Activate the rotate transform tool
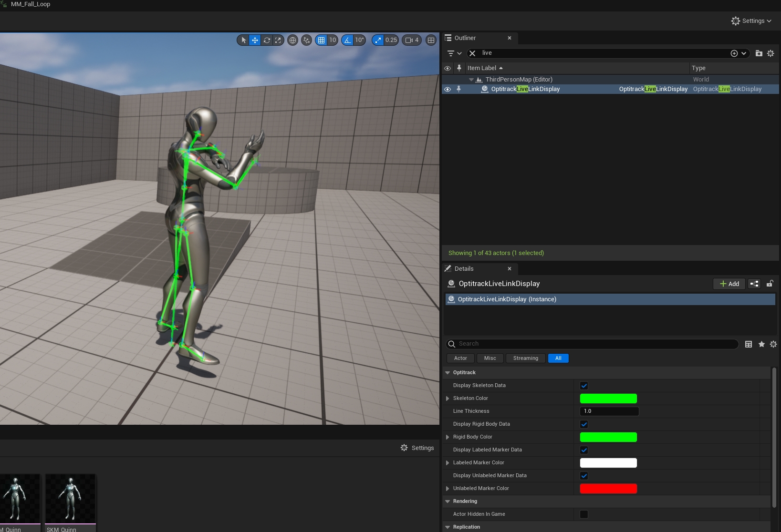 pos(267,40)
